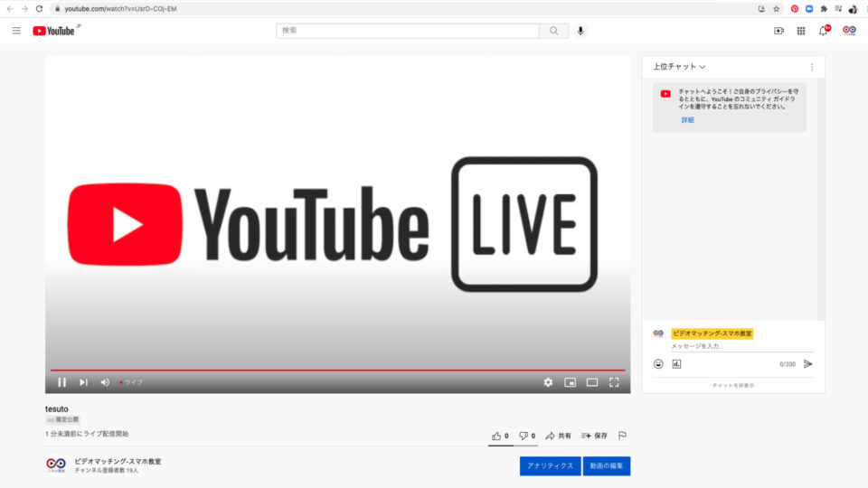
Task: Click the Pinterest extension icon
Action: pos(795,9)
